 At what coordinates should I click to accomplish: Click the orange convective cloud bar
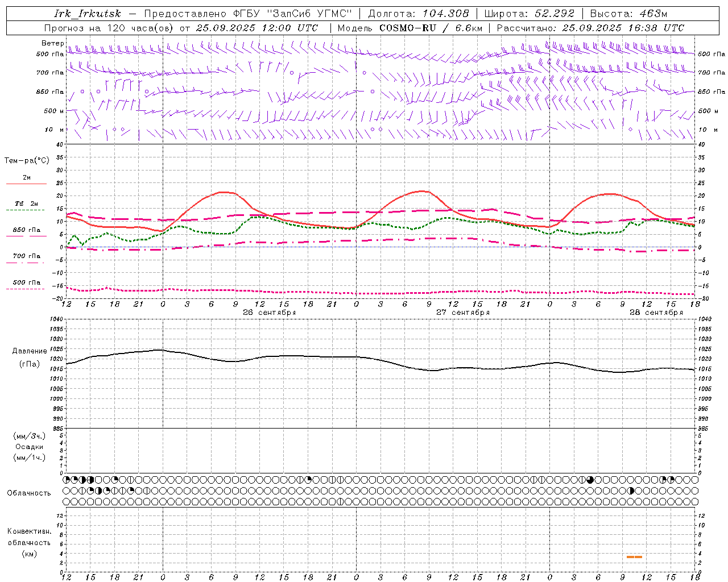point(634,557)
